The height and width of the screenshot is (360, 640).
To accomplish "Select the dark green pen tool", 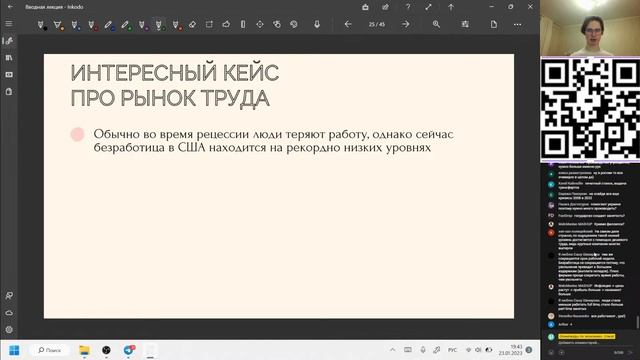I will click(x=159, y=25).
